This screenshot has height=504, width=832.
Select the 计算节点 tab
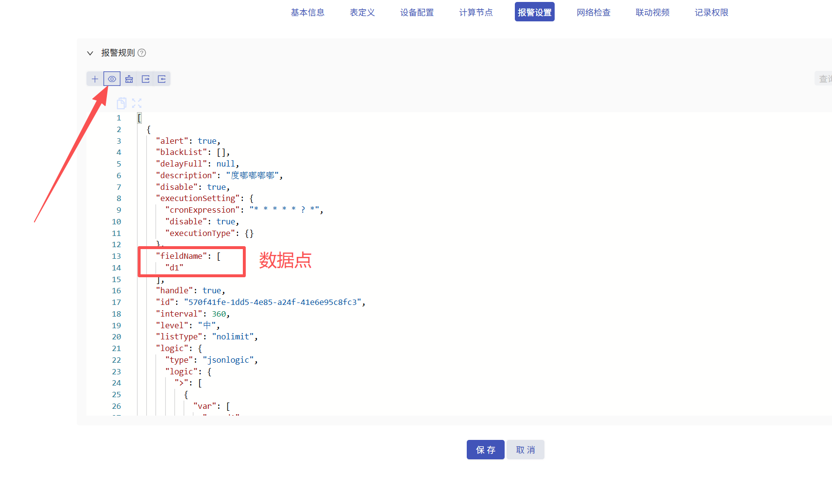[x=476, y=13]
